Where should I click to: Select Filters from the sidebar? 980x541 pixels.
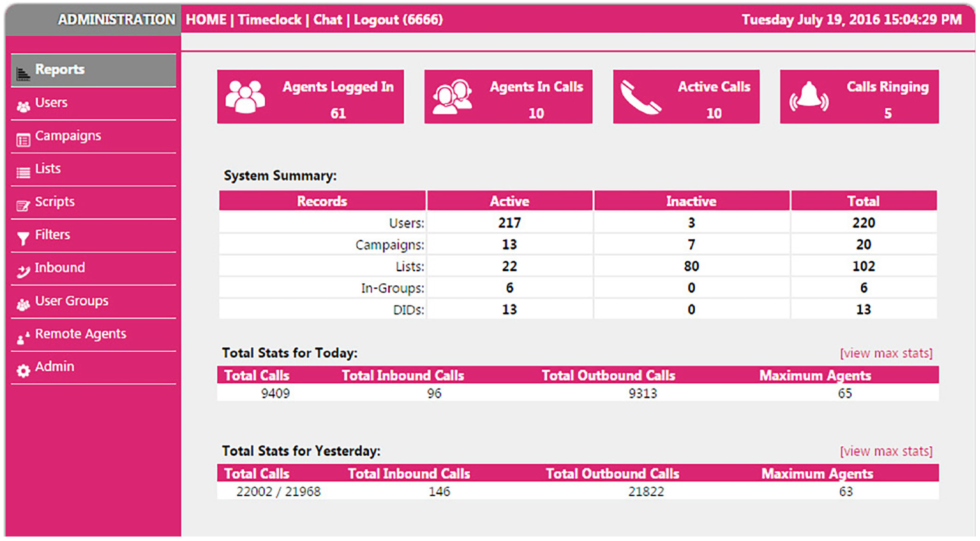pyautogui.click(x=94, y=235)
